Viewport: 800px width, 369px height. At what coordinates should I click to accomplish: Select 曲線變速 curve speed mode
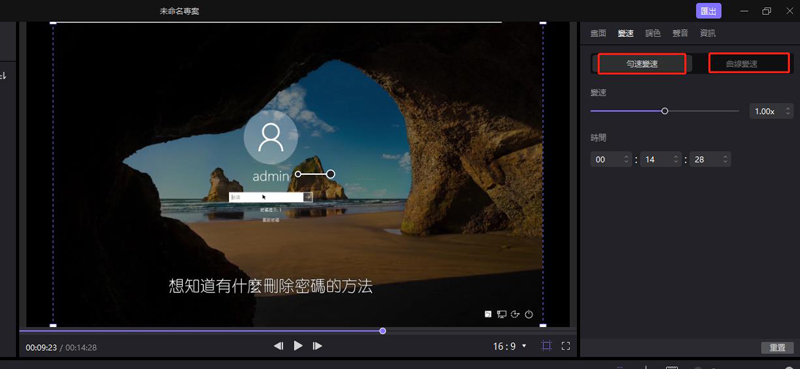point(742,64)
